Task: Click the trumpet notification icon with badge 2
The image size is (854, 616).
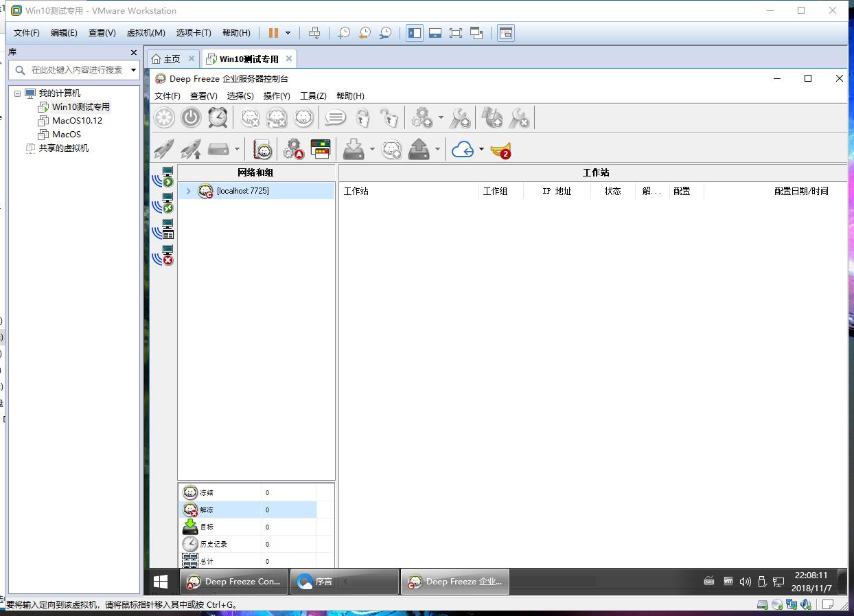Action: coord(501,150)
